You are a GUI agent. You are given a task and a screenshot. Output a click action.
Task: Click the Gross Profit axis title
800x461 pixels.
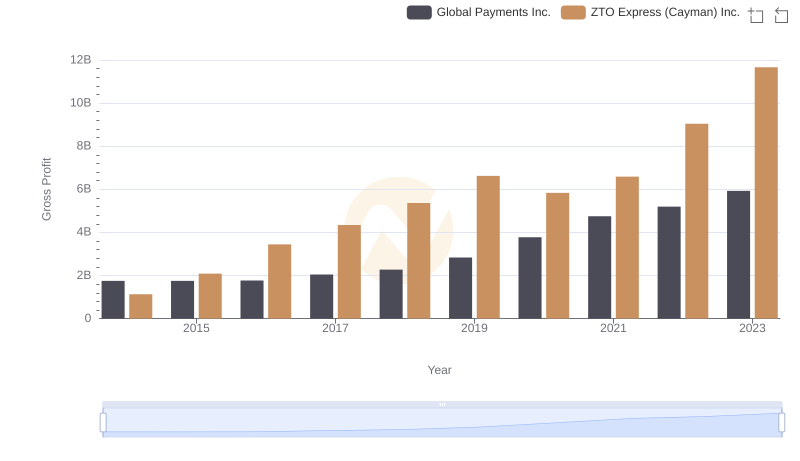click(x=46, y=189)
